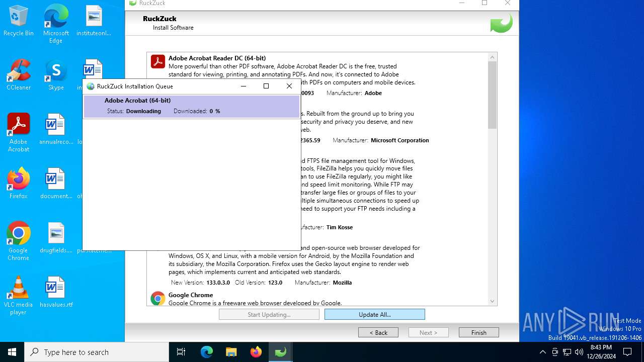Image resolution: width=644 pixels, height=362 pixels.
Task: Open the Adobe Acrobat desktop shortcut
Action: pyautogui.click(x=19, y=133)
